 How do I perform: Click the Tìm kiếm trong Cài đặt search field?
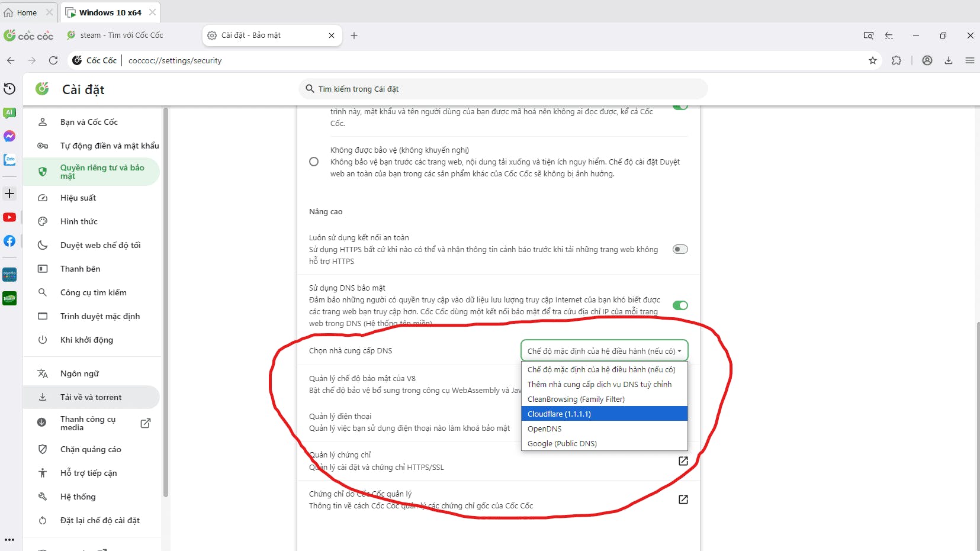point(503,89)
